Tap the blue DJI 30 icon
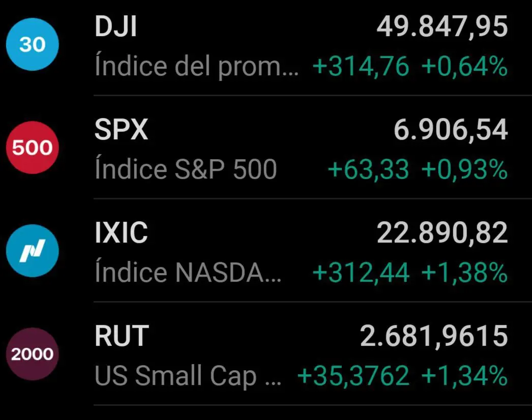 click(33, 45)
